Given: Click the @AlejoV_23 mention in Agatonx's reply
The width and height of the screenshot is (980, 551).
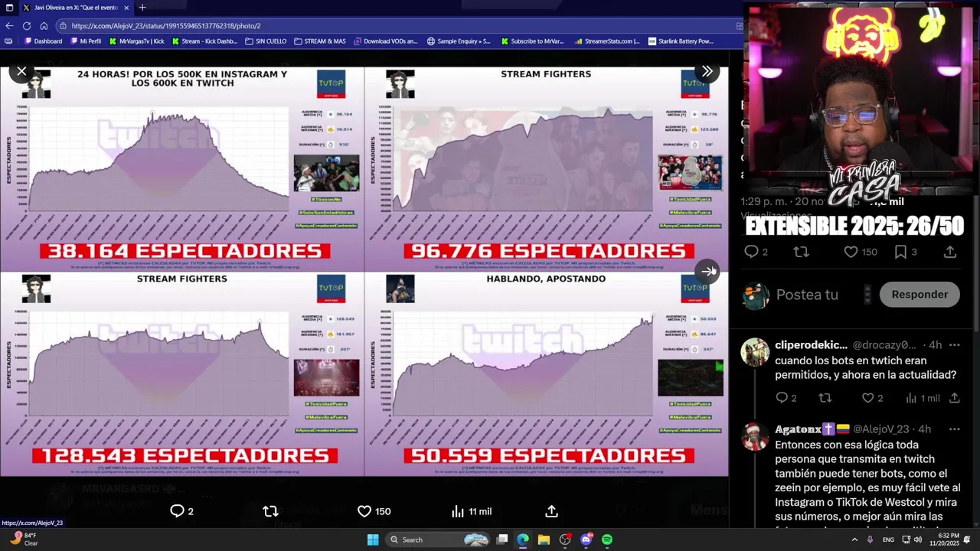Looking at the screenshot, I should click(x=881, y=429).
